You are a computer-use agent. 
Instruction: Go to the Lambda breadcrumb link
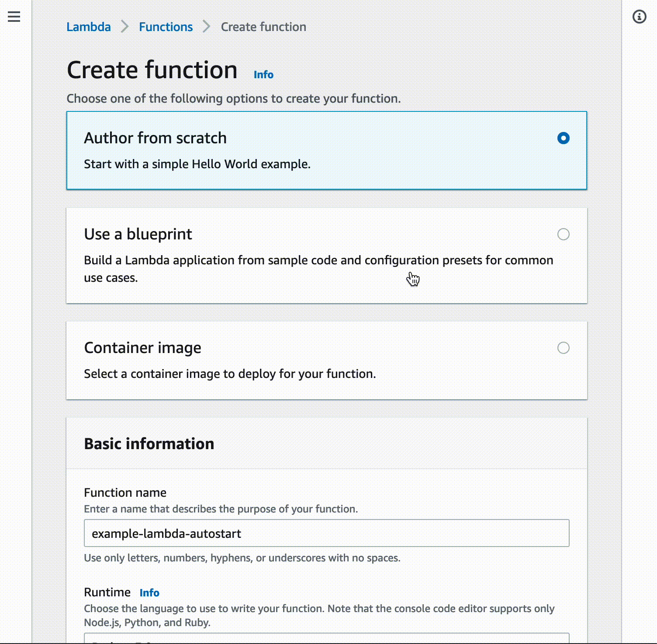coord(89,27)
